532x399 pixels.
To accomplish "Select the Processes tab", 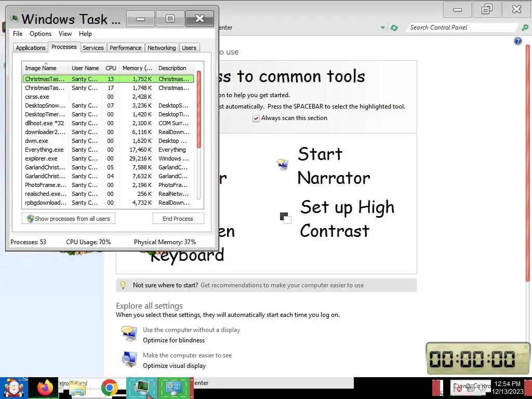I will 64,47.
